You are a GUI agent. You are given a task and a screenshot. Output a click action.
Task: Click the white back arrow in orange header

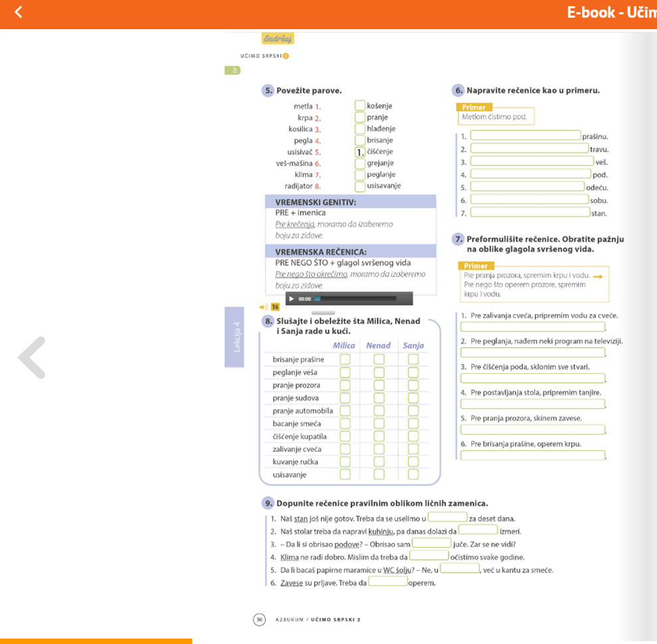19,12
